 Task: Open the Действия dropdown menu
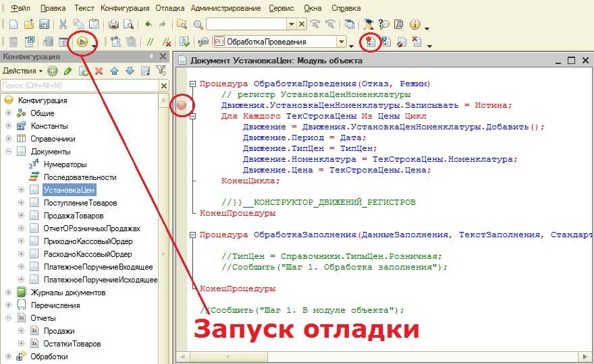tap(23, 71)
